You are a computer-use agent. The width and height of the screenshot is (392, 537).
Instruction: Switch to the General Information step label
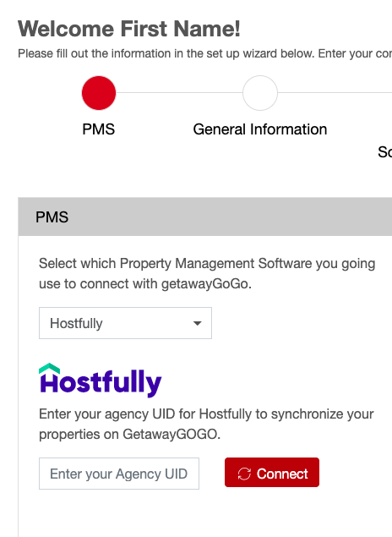(x=260, y=129)
